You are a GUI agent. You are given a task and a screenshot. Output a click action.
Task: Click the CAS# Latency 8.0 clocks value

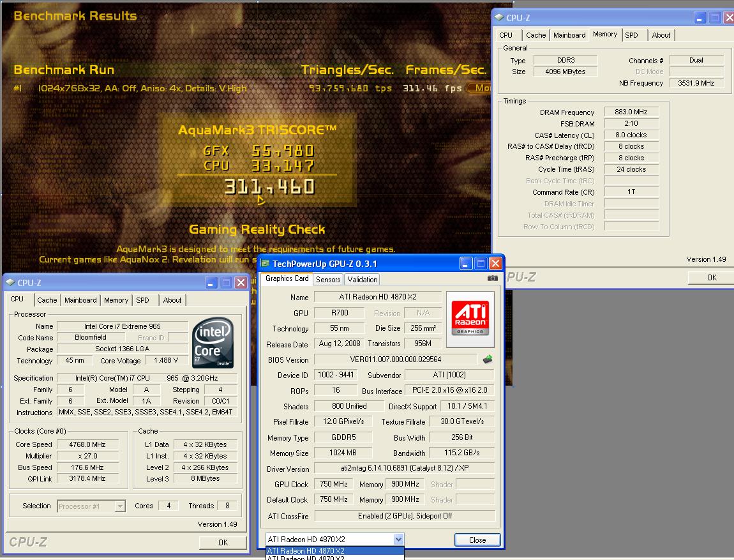pyautogui.click(x=631, y=135)
